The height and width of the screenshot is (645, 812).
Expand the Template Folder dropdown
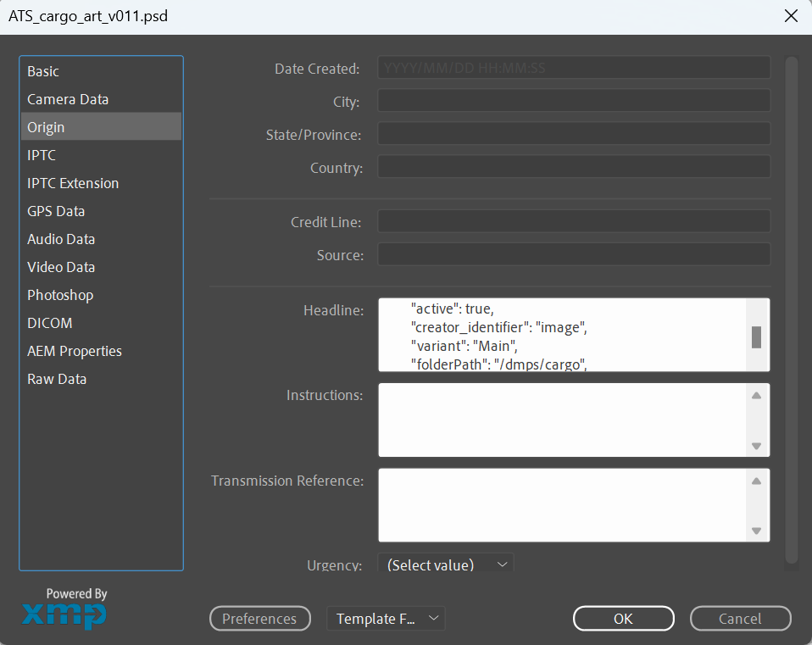point(386,619)
